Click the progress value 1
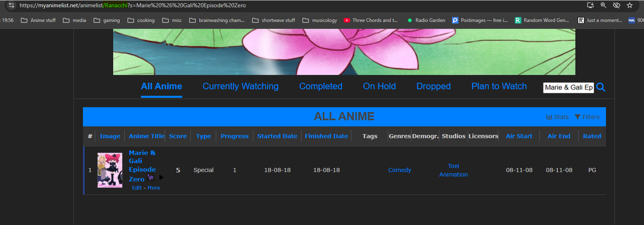Image resolution: width=644 pixels, height=225 pixels. click(x=234, y=170)
